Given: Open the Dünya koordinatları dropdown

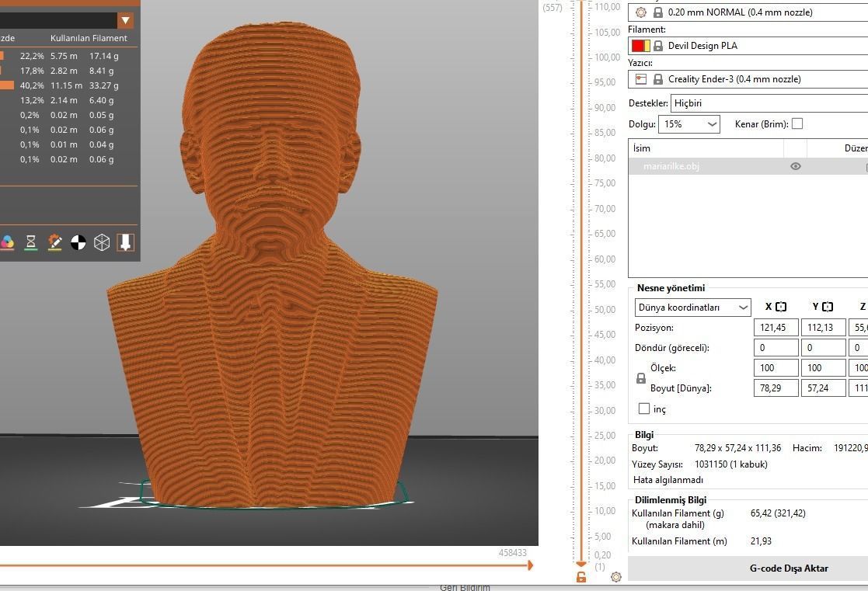Looking at the screenshot, I should click(692, 307).
